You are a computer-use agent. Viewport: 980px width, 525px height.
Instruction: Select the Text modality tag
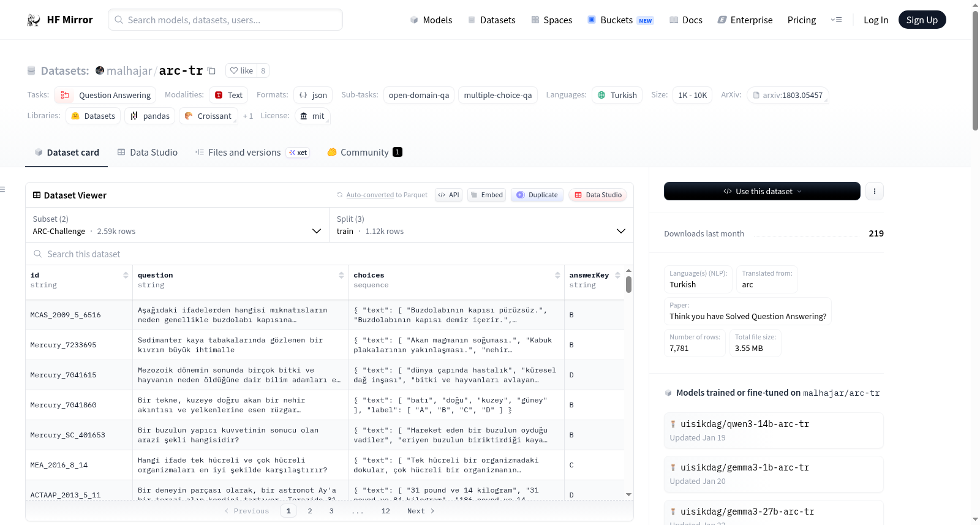pyautogui.click(x=229, y=95)
